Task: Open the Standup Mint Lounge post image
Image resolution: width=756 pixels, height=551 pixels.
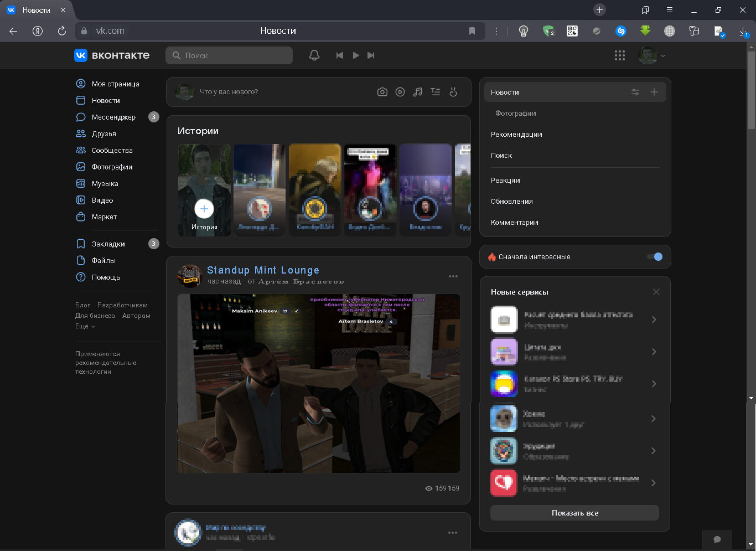Action: pos(318,383)
